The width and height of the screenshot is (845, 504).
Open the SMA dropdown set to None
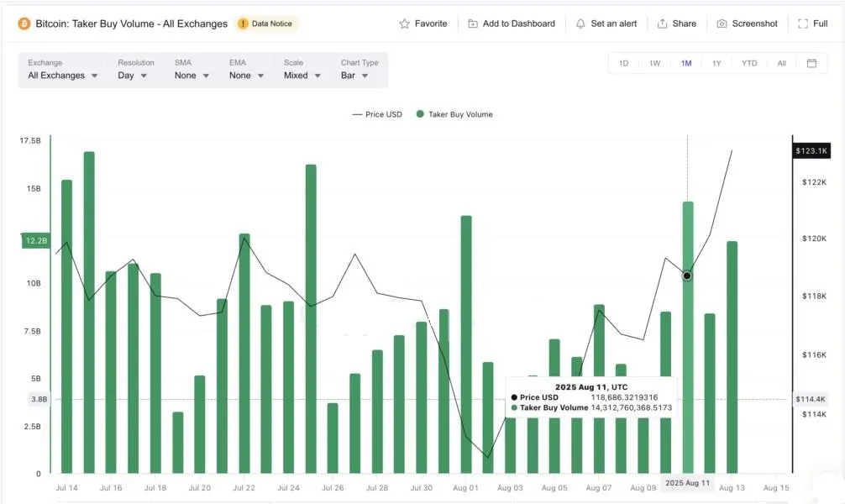(x=192, y=76)
